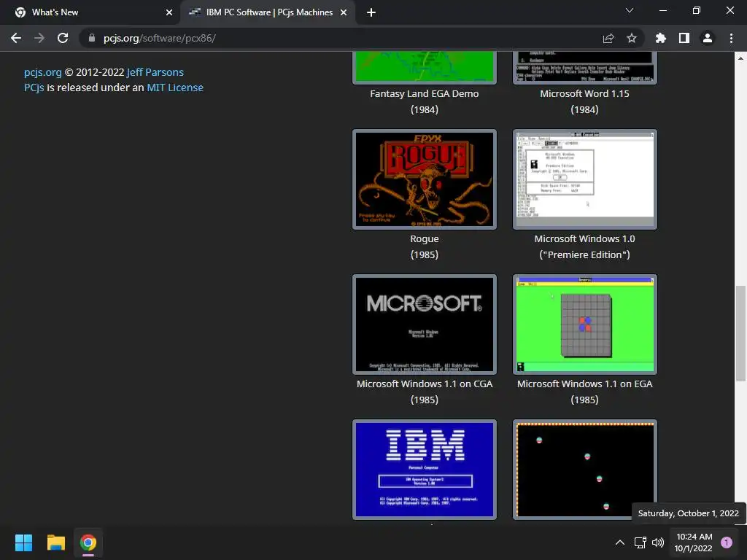Toggle the browser side panel
Viewport: 747px width, 560px height.
point(684,38)
